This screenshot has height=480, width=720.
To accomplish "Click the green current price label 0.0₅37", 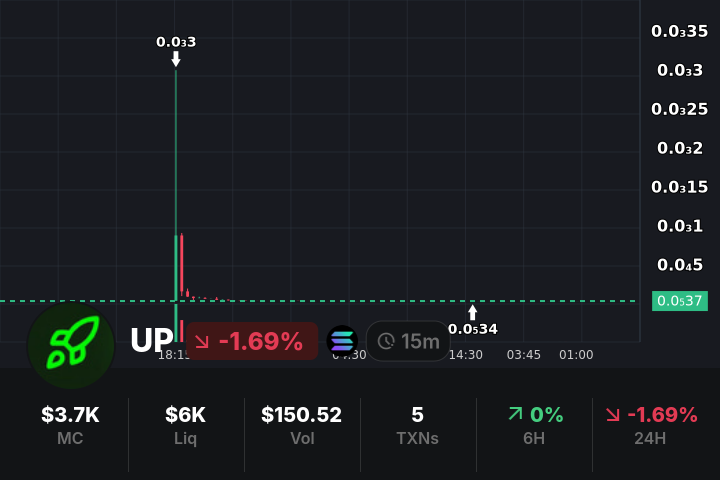I will [x=679, y=300].
